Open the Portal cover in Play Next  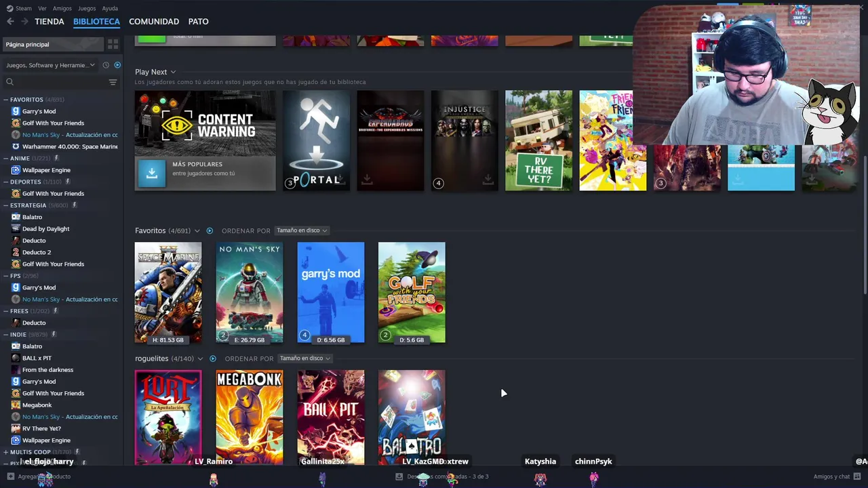317,140
